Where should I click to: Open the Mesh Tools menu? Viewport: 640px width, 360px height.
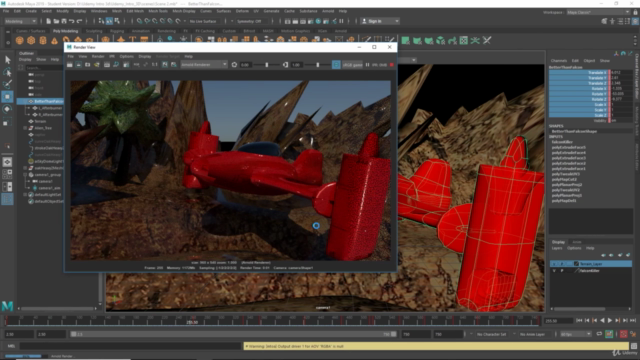coord(158,11)
